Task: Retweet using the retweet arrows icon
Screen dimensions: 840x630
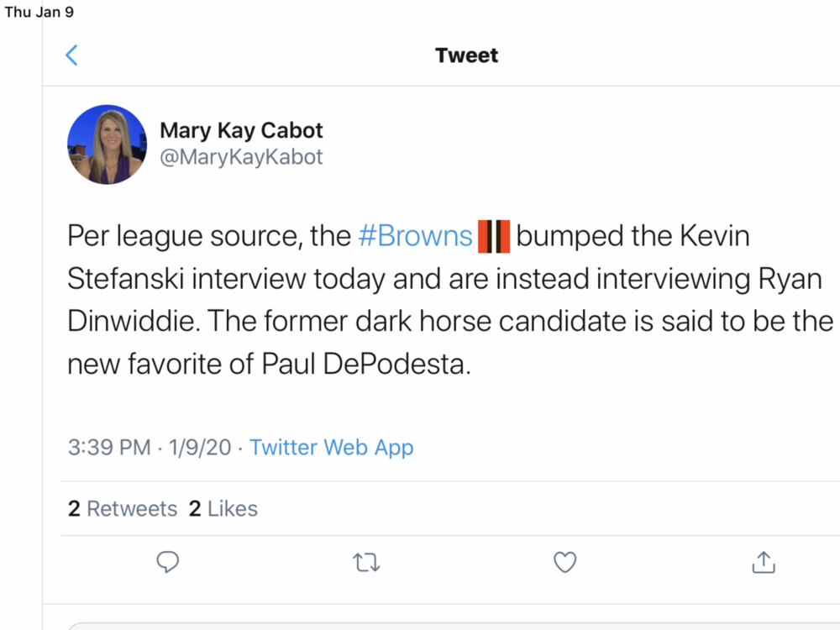Action: click(366, 563)
